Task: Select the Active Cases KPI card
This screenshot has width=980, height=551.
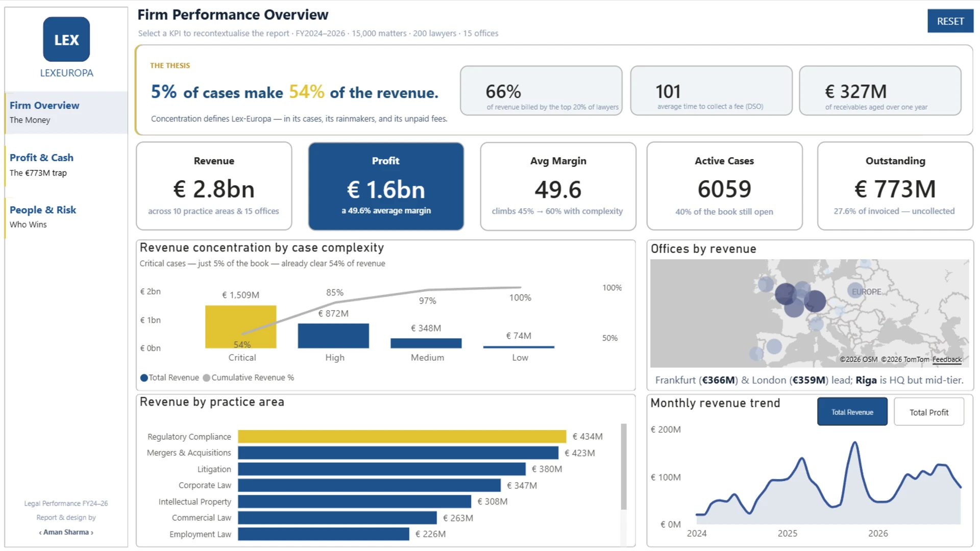Action: 724,186
